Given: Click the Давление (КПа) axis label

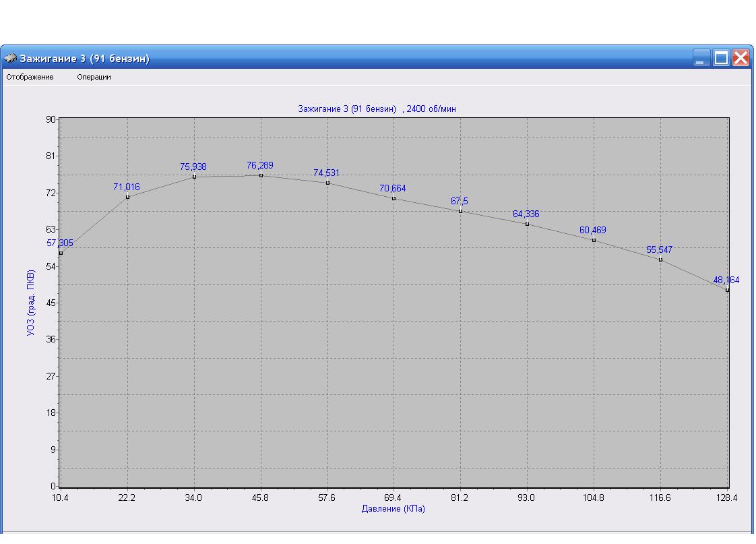Looking at the screenshot, I should click(393, 509).
